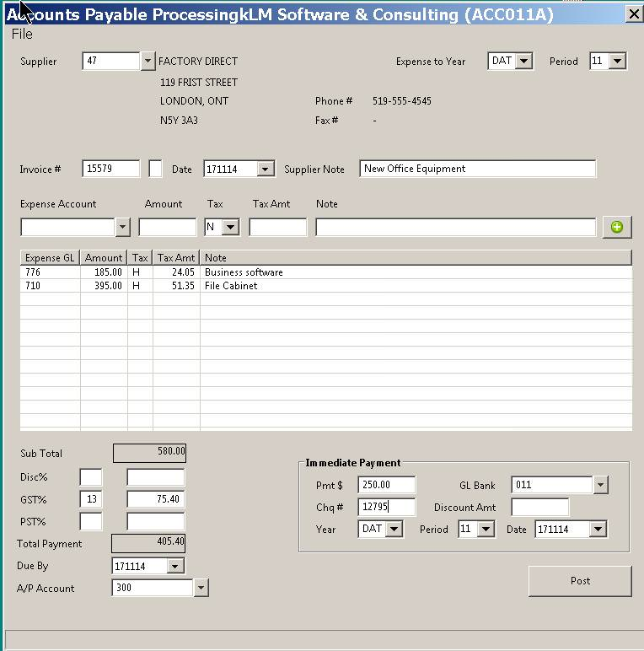Open the invoice Date dropdown showing 171114
The width and height of the screenshot is (644, 651).
[266, 169]
